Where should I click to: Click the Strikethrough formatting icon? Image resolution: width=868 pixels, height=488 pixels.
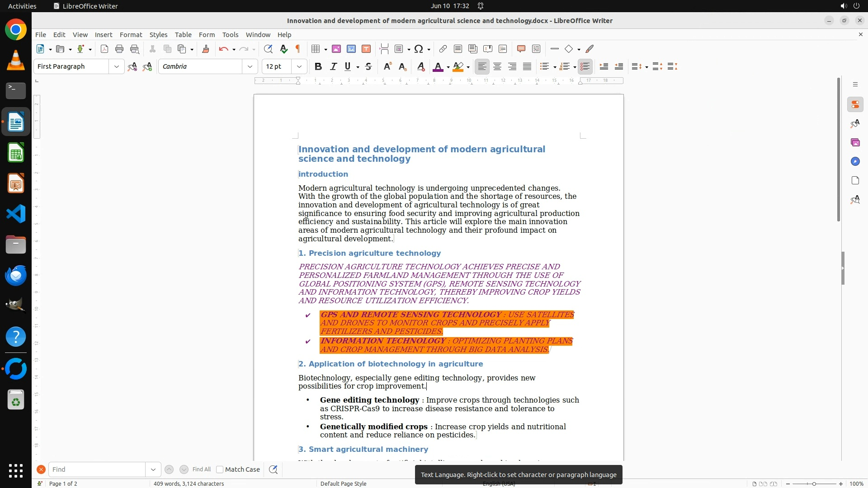coord(368,67)
